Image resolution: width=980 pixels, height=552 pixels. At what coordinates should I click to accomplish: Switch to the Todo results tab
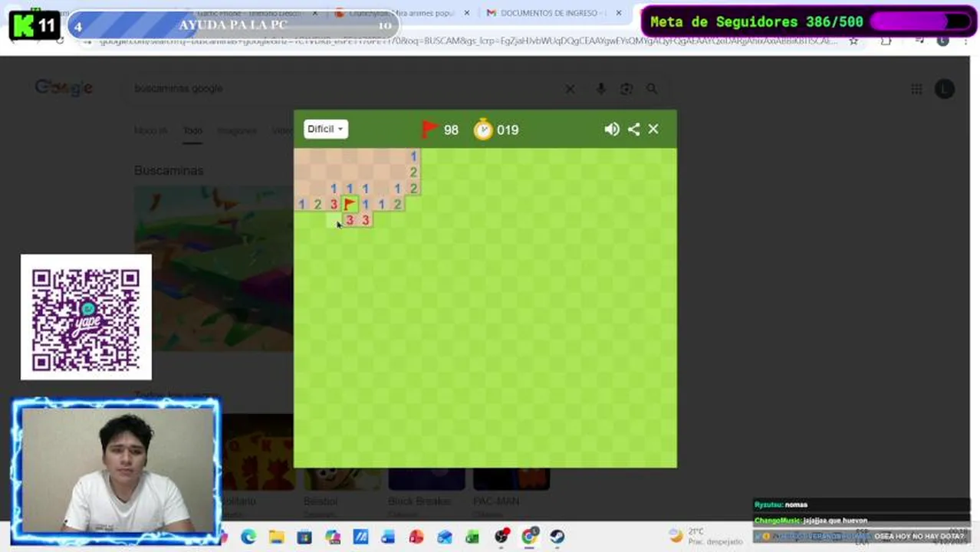(x=192, y=131)
